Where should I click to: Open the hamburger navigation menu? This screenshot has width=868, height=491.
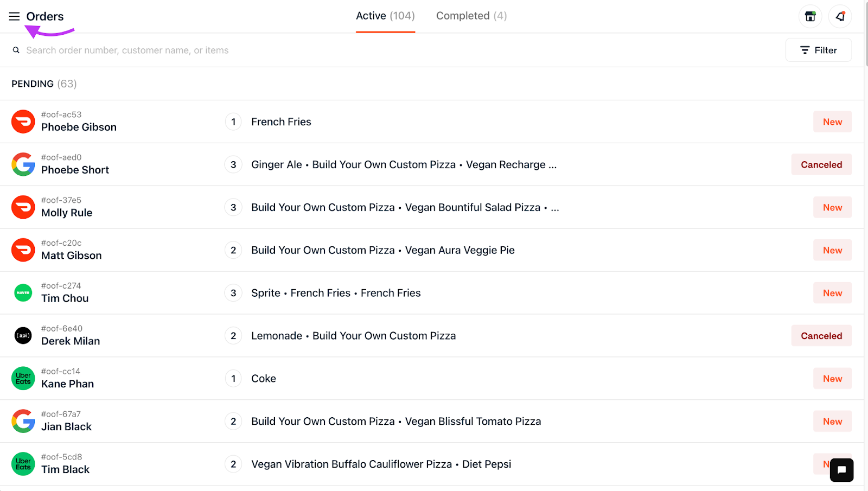pyautogui.click(x=14, y=16)
